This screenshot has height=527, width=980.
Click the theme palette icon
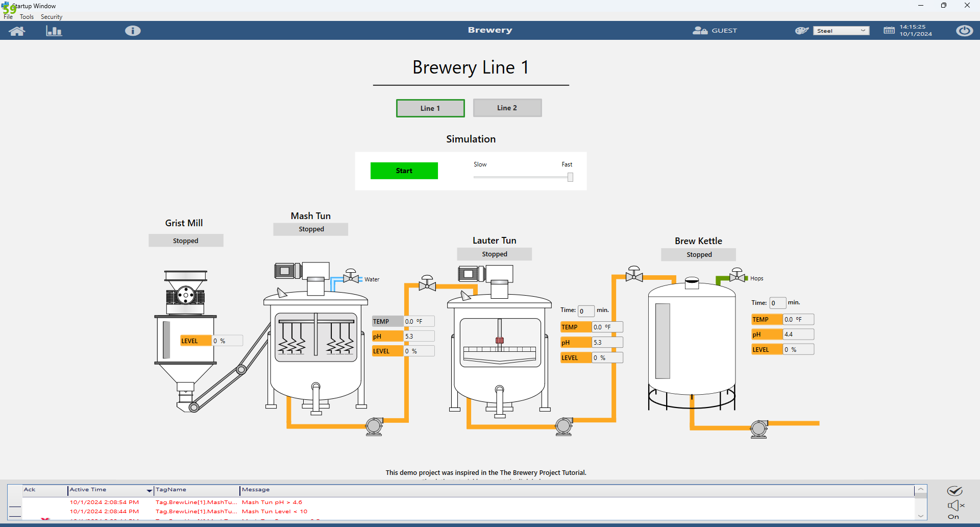pyautogui.click(x=801, y=31)
